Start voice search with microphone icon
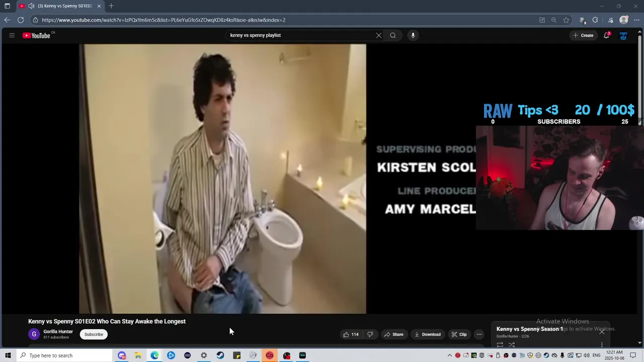This screenshot has width=644, height=362. pos(413,35)
